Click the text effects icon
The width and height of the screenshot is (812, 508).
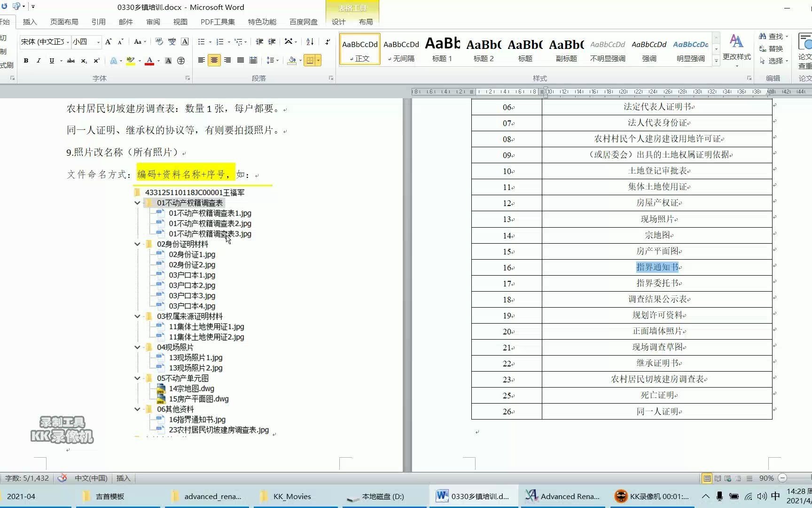coord(114,61)
